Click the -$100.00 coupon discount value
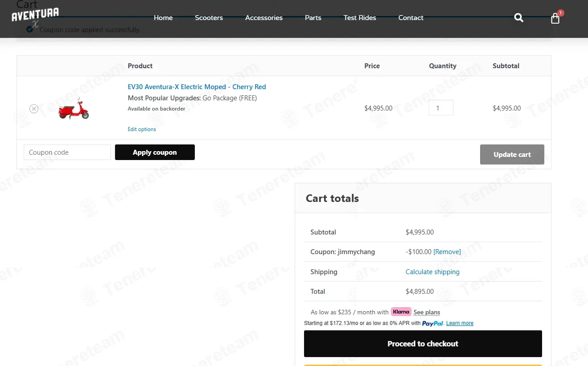This screenshot has height=366, width=588. tap(419, 252)
